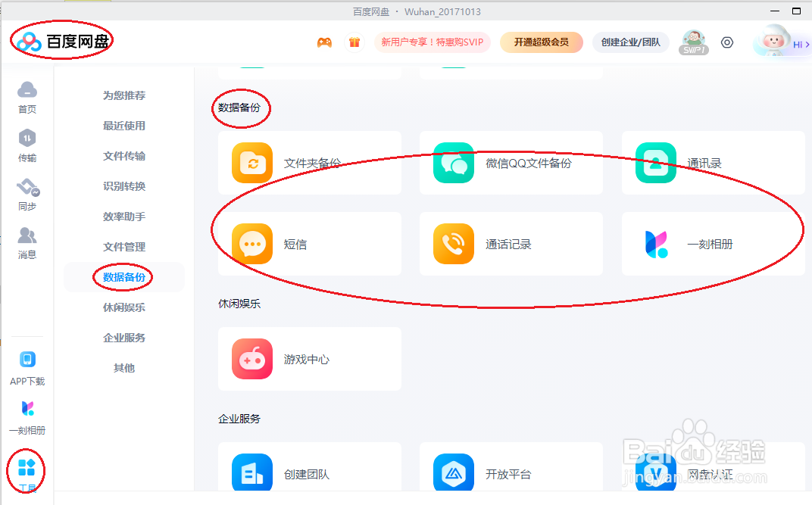
Task: Click 开通超级会员 button
Action: pos(541,42)
